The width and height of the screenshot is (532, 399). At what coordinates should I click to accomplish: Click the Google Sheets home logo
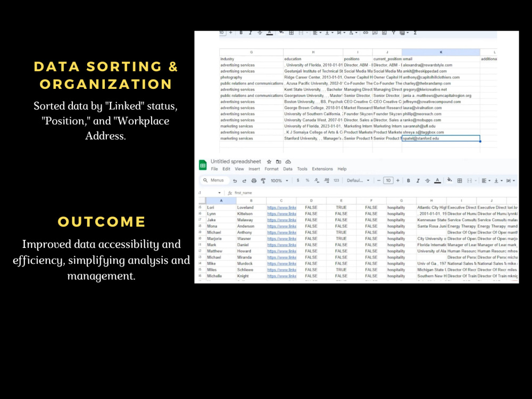[x=203, y=165]
